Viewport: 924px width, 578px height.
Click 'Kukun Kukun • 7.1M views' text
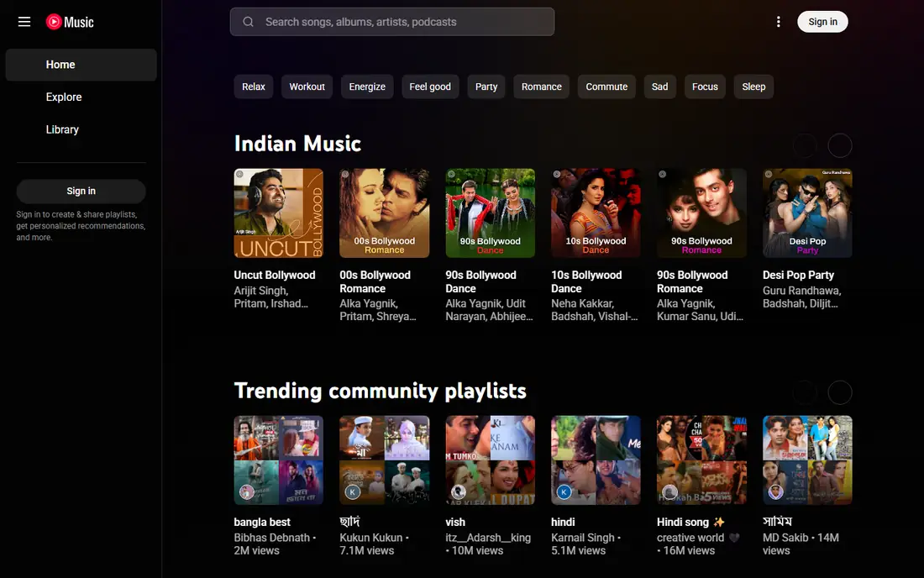[374, 544]
